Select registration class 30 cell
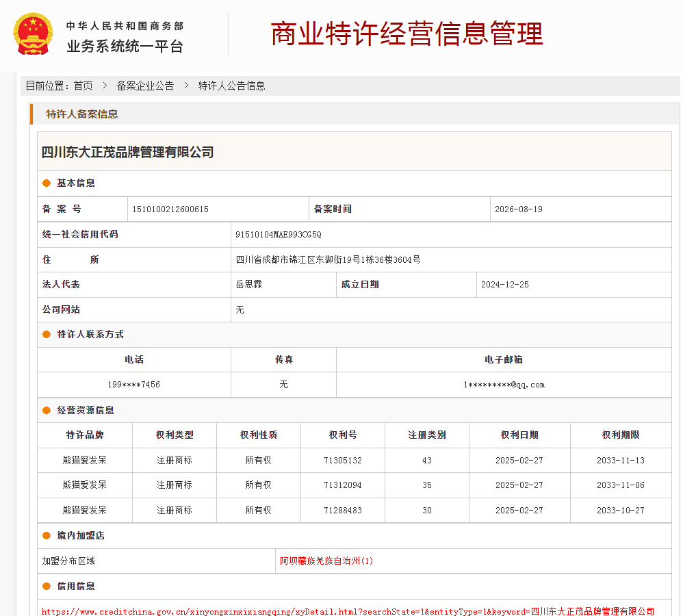Image resolution: width=683 pixels, height=616 pixels. point(427,511)
